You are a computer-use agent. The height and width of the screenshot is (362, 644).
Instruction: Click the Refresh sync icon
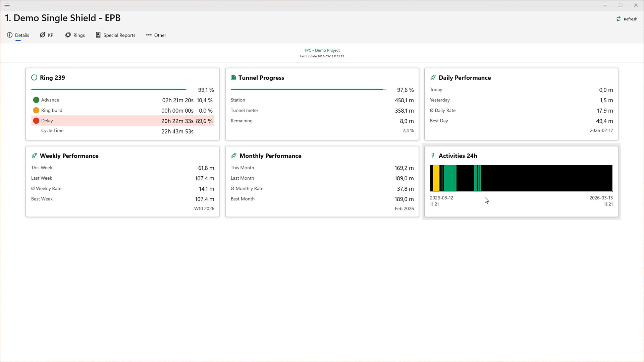click(x=619, y=19)
